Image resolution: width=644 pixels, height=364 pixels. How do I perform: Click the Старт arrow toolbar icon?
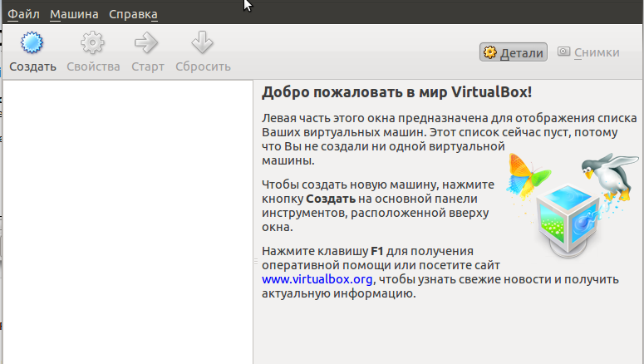pos(146,42)
